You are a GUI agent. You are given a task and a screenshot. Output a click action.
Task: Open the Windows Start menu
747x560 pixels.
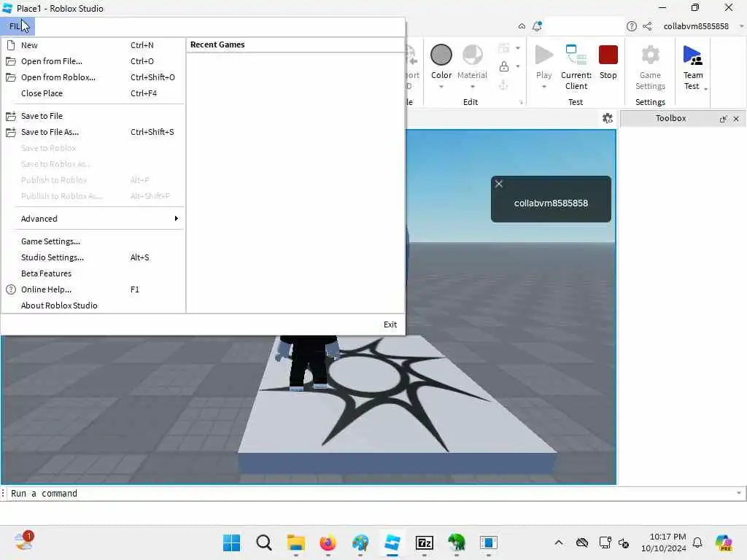click(231, 542)
